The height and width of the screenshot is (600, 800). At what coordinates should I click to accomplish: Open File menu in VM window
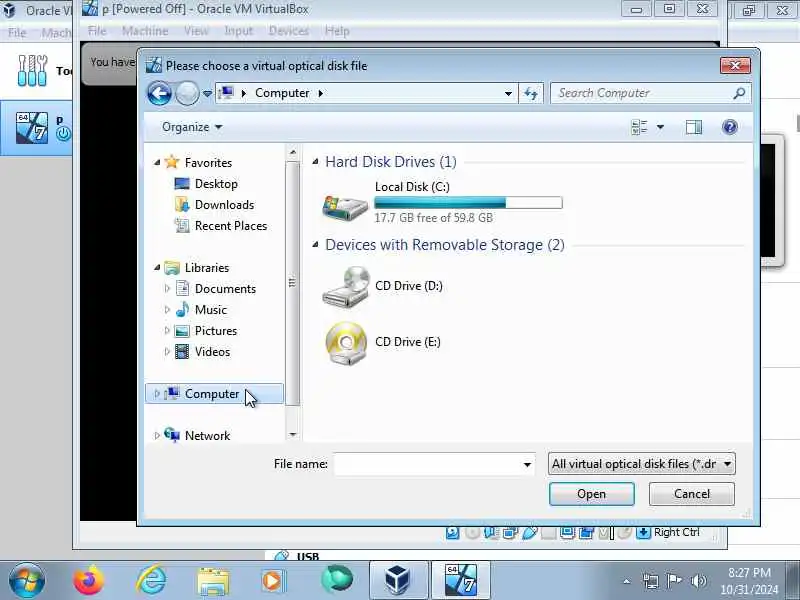(97, 31)
